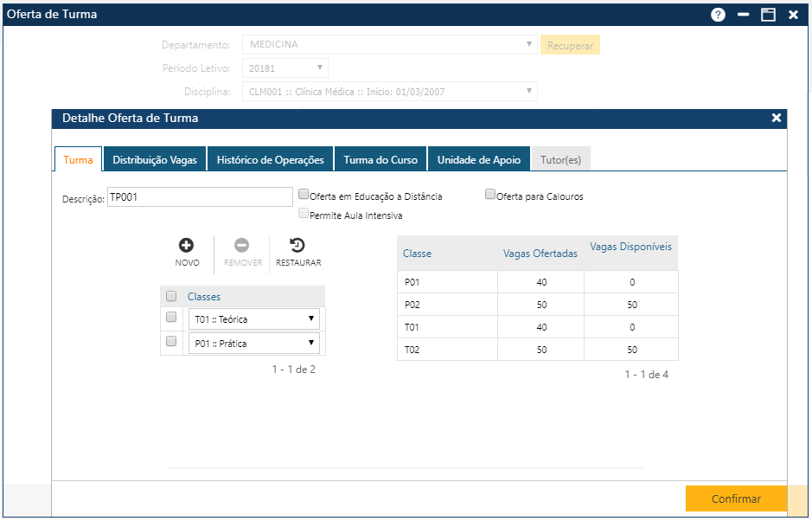Select the Unidade de Apoio tab
Image resolution: width=812 pixels, height=521 pixels.
pos(478,160)
